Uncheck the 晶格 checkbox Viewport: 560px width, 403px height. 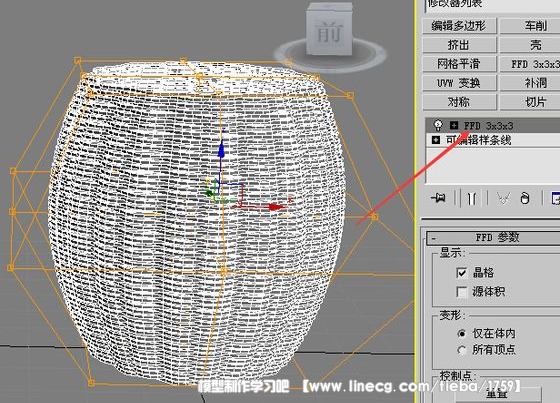461,273
